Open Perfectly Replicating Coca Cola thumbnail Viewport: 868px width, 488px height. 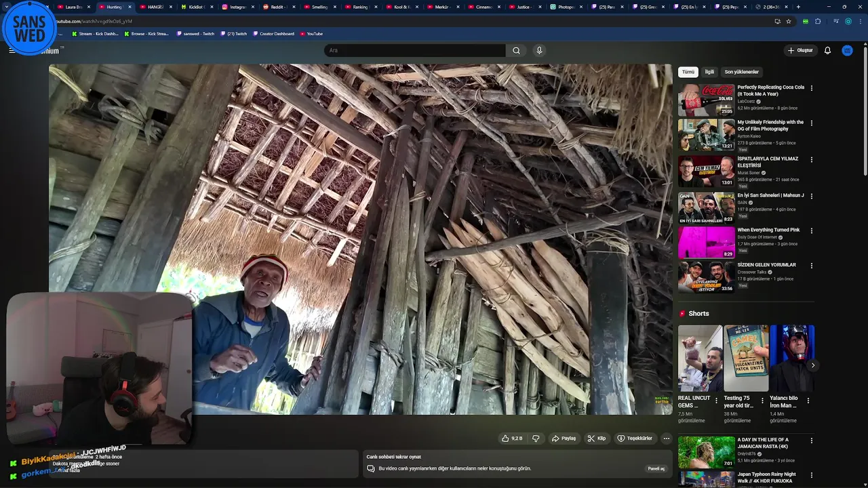[706, 100]
